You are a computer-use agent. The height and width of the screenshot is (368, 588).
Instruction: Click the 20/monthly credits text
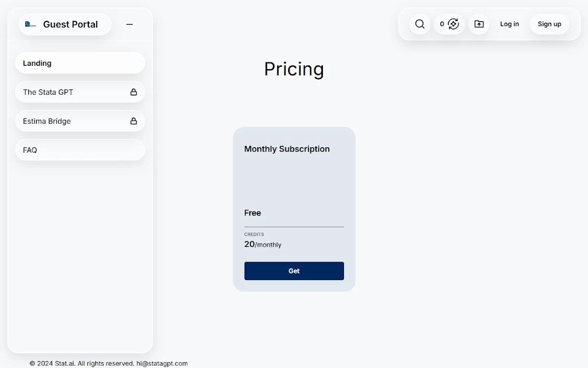pos(263,244)
